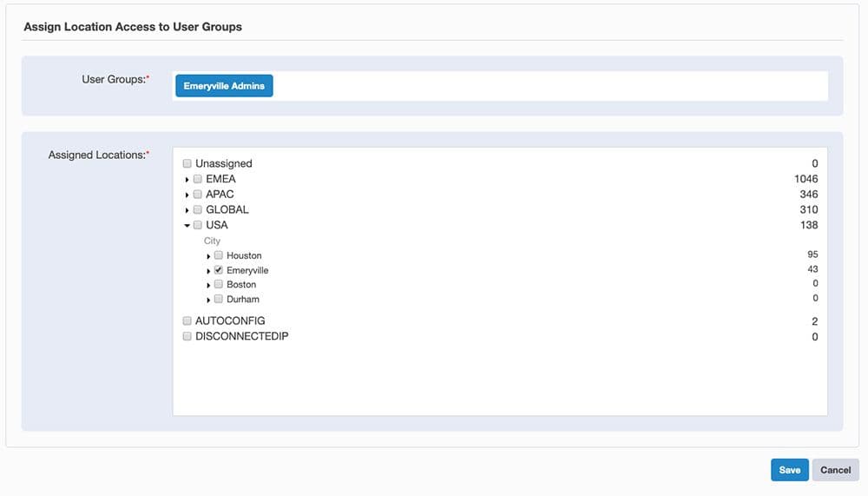
Task: Check the DISCONNECTEDIP checkbox
Action: pyautogui.click(x=187, y=336)
